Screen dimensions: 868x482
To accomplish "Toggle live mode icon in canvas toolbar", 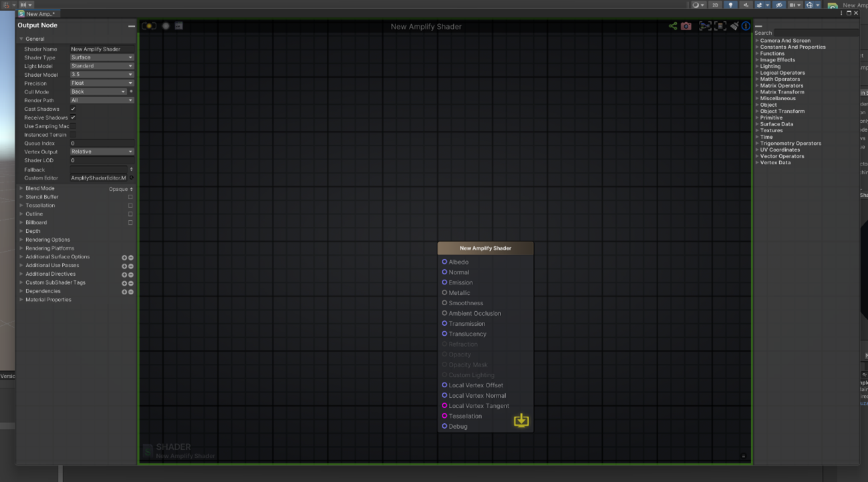I will (149, 26).
